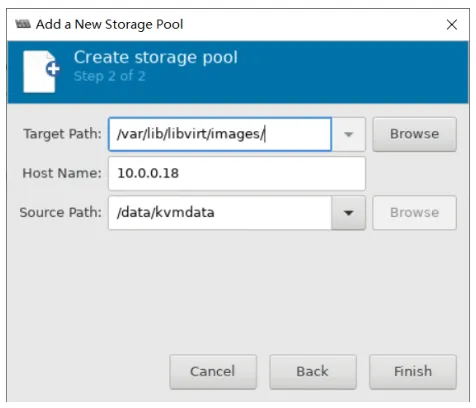This screenshot has width=476, height=408.
Task: Close the Add a New Storage Pool dialog
Action: tap(452, 24)
